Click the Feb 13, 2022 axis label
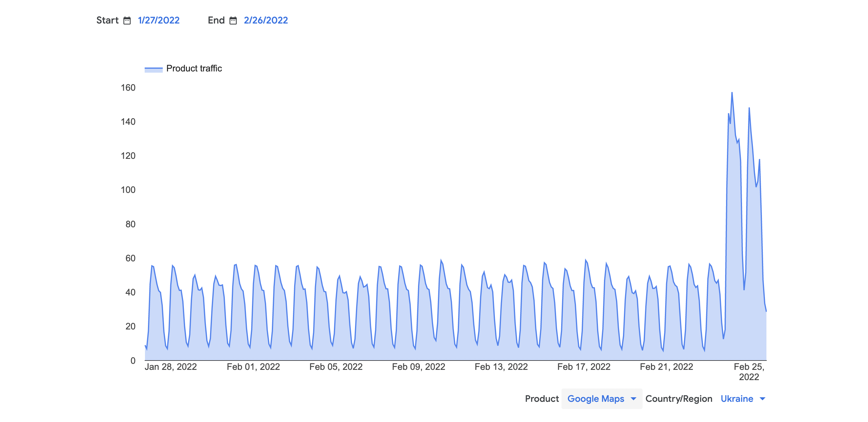The width and height of the screenshot is (868, 422). [501, 367]
